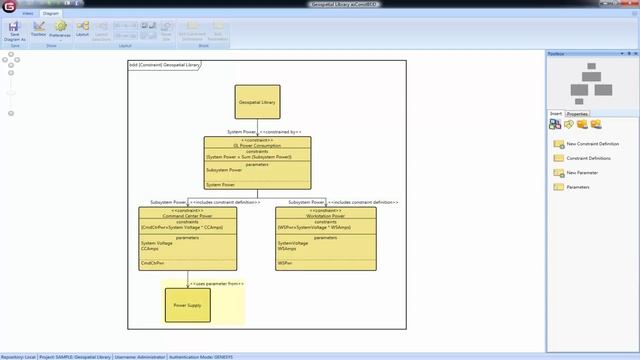
Task: Select the GL Power Consumption constraint block
Action: (258, 163)
